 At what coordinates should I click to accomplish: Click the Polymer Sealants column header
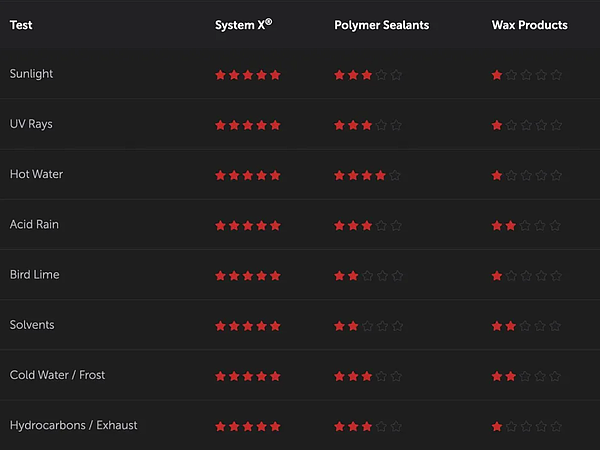coord(381,25)
